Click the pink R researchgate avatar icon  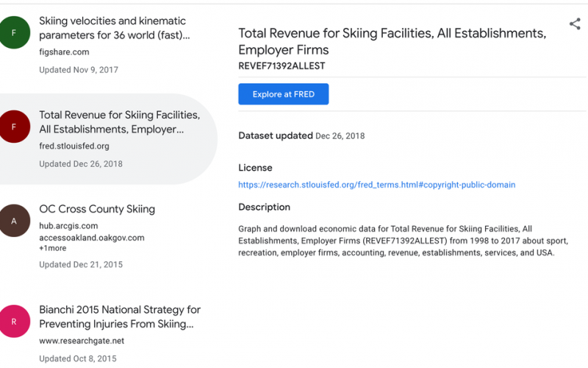(x=14, y=322)
